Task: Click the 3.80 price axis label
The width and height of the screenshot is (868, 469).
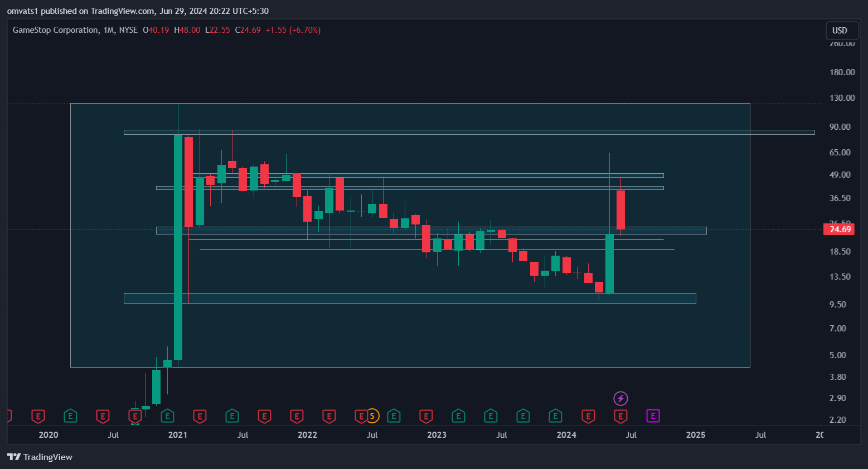Action: tap(838, 377)
